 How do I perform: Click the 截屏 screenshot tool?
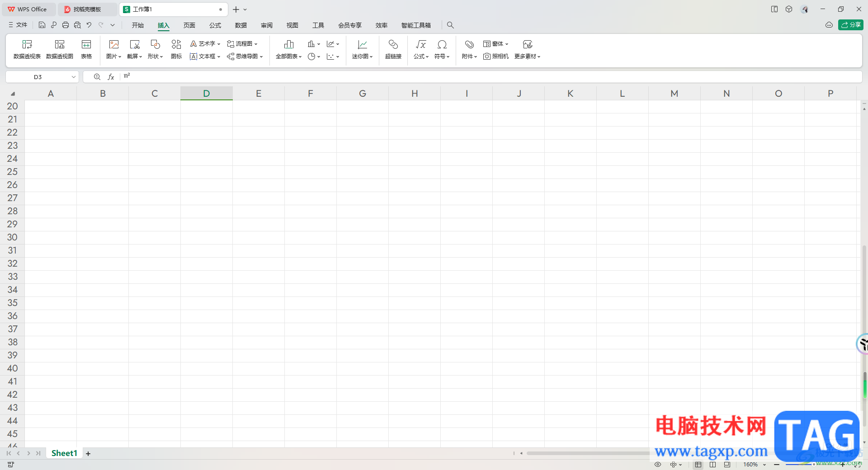pos(135,49)
